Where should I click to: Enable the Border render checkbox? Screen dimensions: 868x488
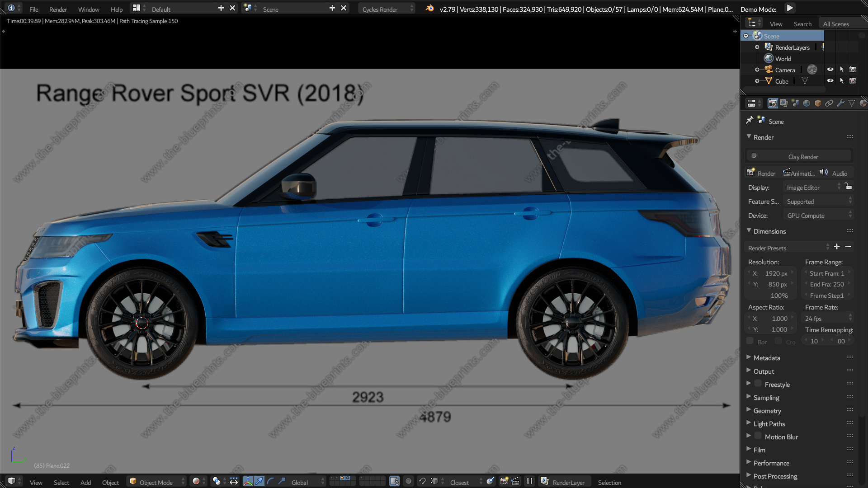tap(750, 341)
